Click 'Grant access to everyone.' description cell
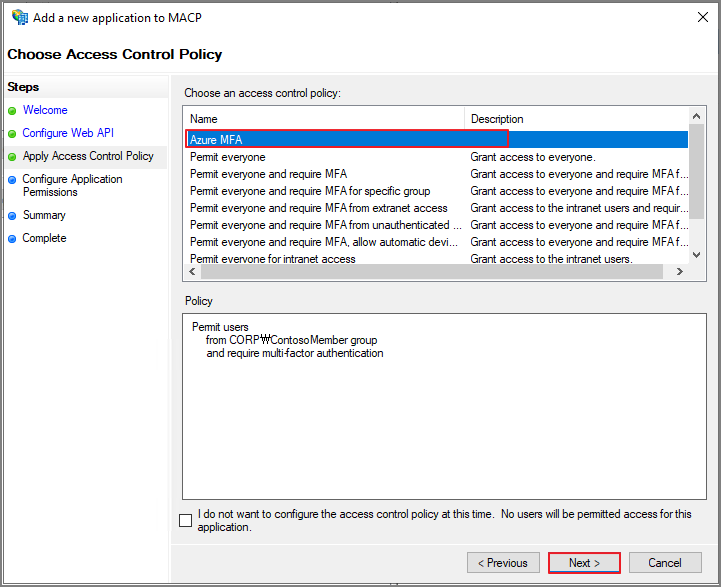The image size is (721, 587). click(533, 157)
